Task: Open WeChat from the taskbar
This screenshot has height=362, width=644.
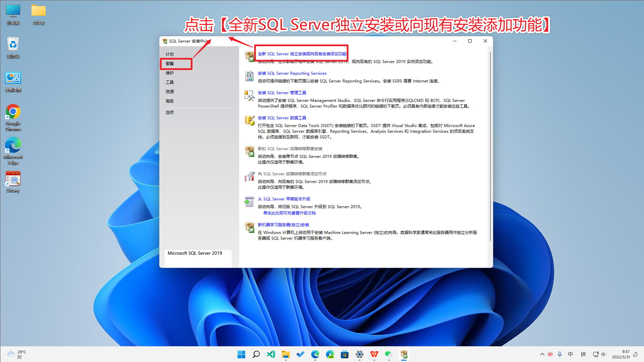Action: tap(389, 354)
